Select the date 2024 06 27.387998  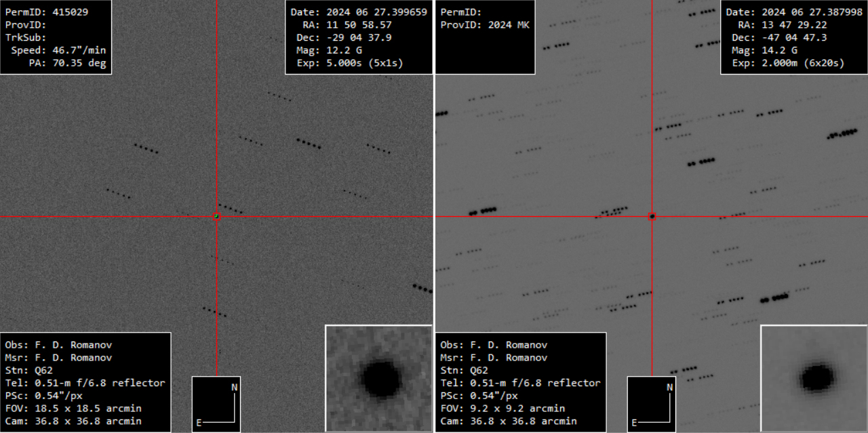tap(812, 12)
